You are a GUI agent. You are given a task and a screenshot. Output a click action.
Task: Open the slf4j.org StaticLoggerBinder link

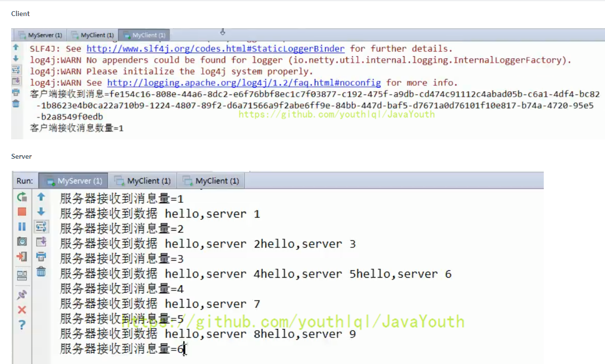(x=216, y=49)
